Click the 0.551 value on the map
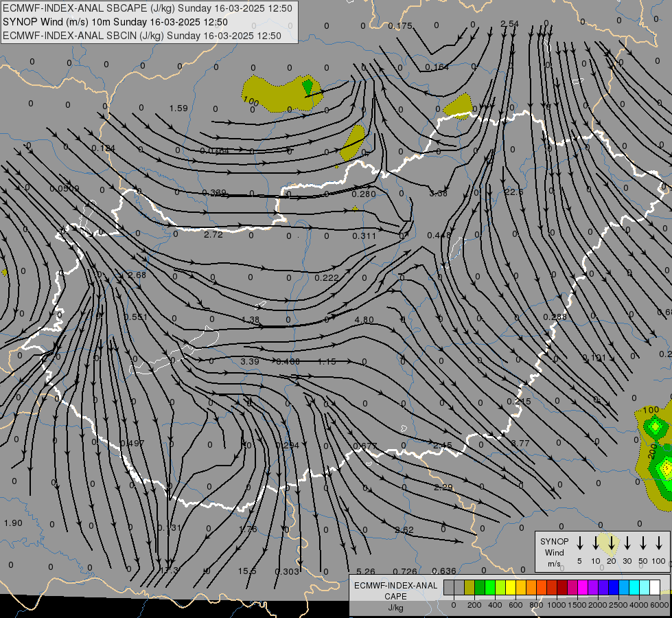The image size is (672, 618). click(136, 317)
